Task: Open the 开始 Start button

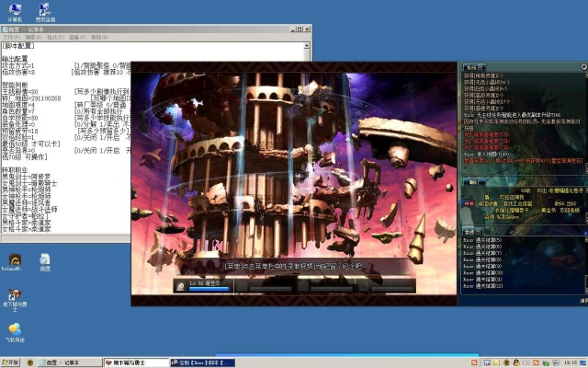Action: 10,362
